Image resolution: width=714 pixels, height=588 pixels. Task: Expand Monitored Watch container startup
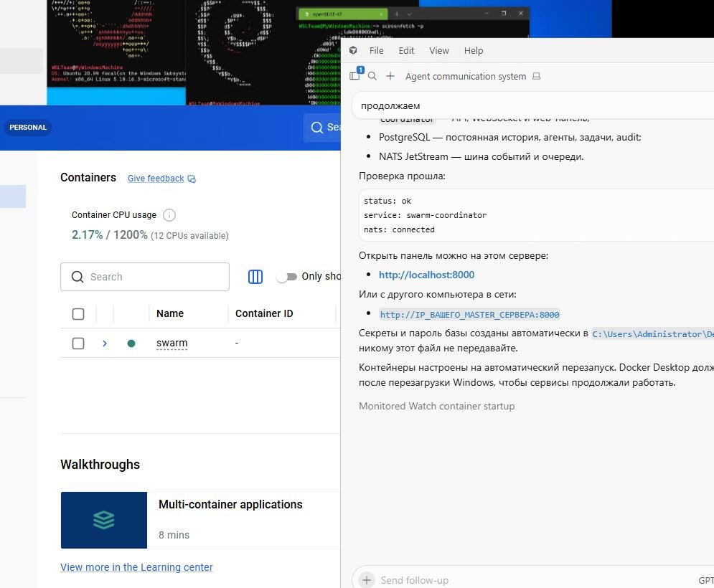tap(437, 406)
